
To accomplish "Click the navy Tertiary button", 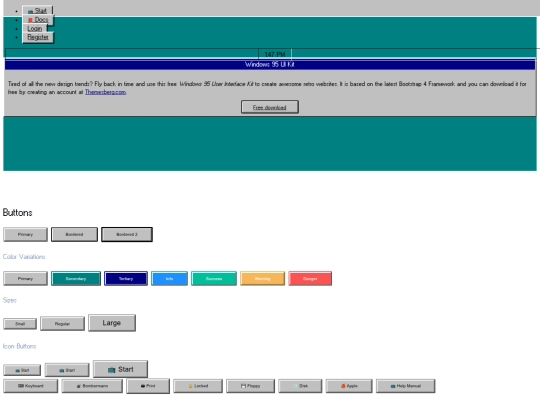I will click(126, 279).
